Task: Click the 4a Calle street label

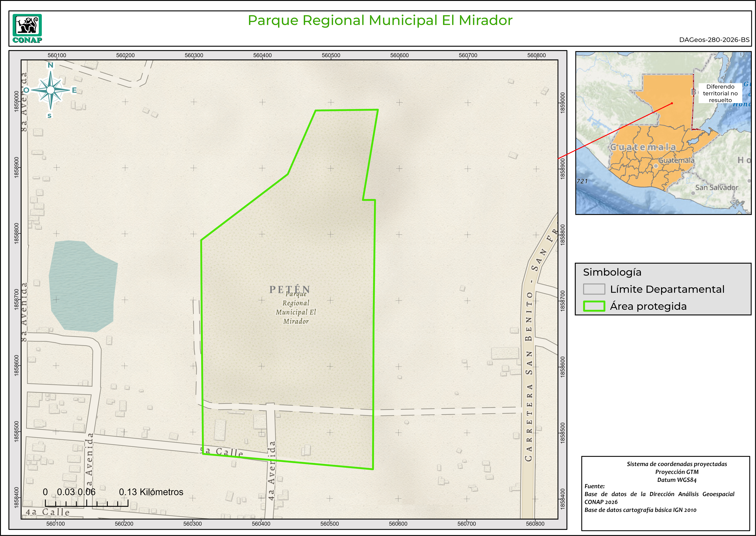Action: click(48, 512)
